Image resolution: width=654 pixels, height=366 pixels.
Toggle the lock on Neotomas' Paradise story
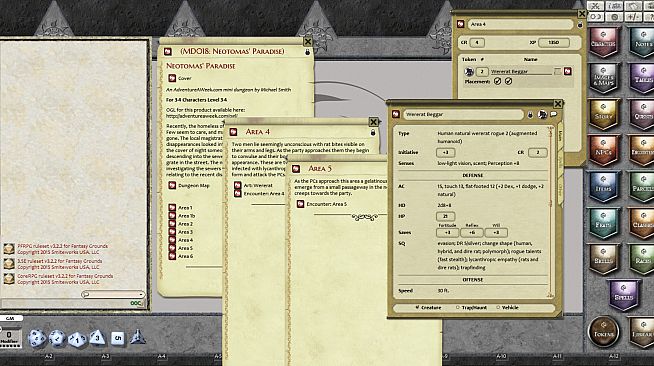coord(307,52)
